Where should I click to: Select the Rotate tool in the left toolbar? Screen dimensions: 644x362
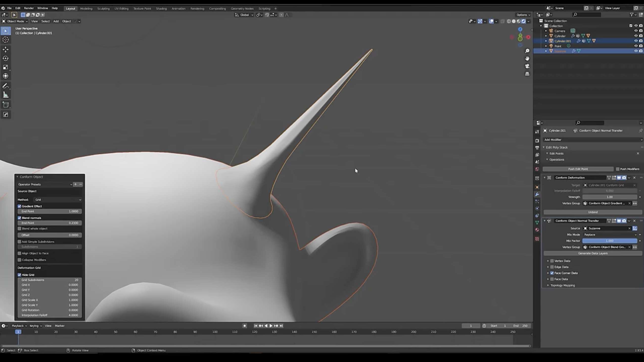pyautogui.click(x=6, y=58)
